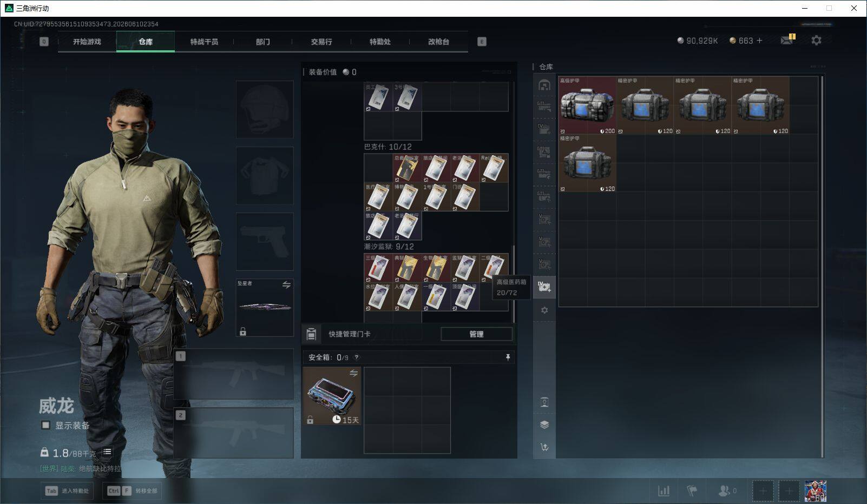The image size is (867, 504).
Task: Click the Q key hint left of tabs
Action: click(44, 42)
